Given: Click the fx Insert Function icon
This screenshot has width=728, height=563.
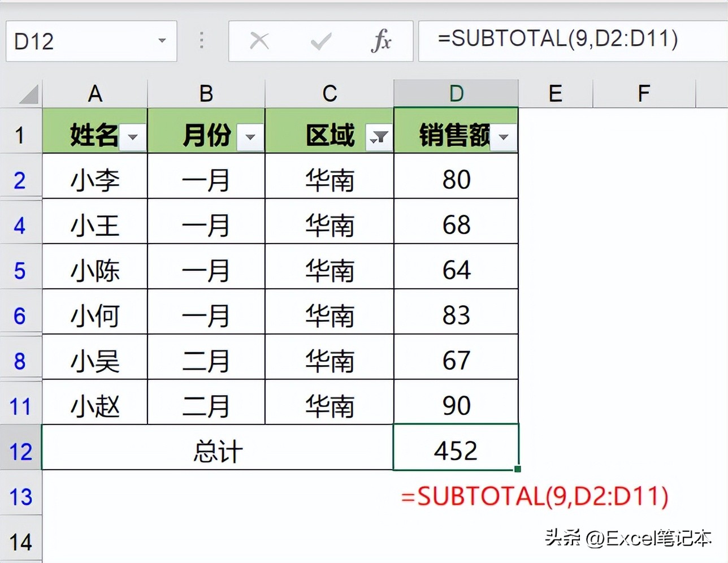Looking at the screenshot, I should coord(382,41).
